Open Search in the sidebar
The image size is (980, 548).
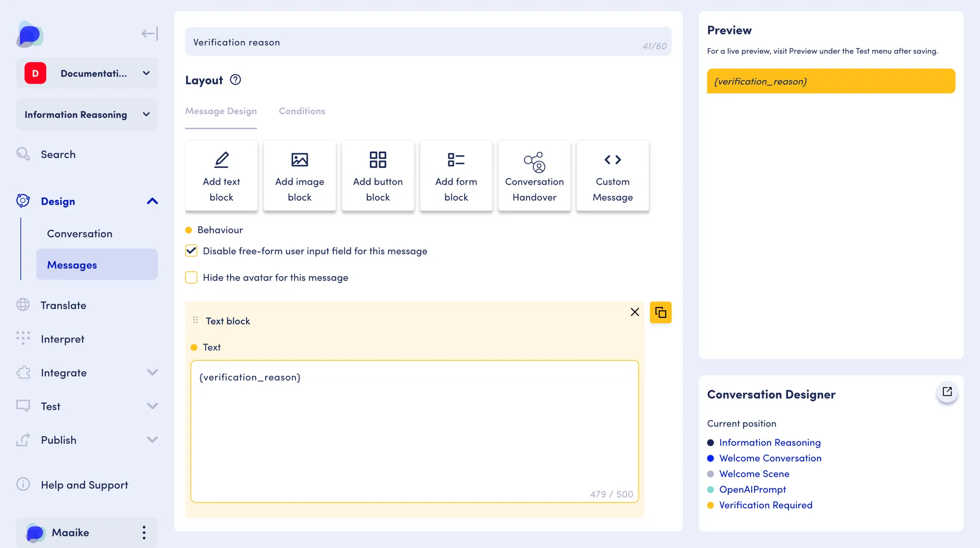(58, 154)
